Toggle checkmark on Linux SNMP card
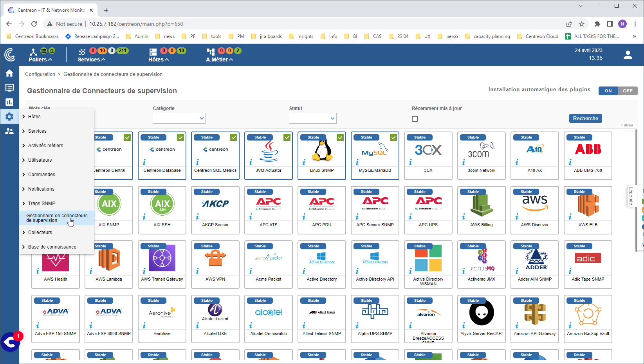The width and height of the screenshot is (644, 364). (340, 137)
